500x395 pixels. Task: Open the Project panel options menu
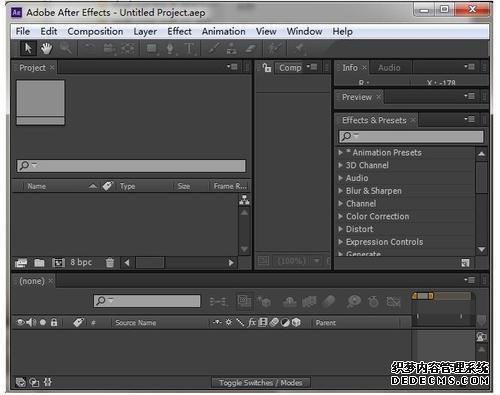232,67
